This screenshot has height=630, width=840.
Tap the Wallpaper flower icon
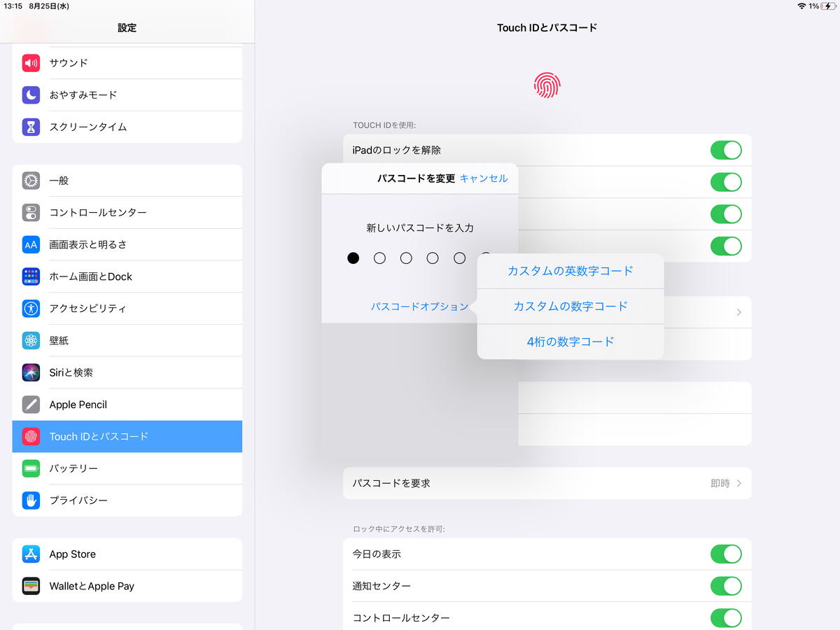[x=31, y=341]
